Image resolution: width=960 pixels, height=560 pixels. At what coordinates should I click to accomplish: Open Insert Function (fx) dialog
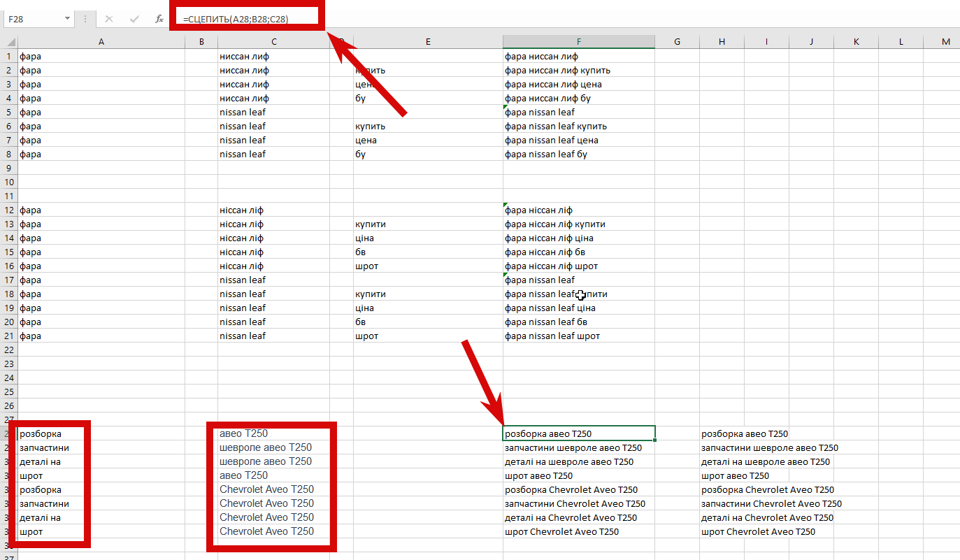click(x=159, y=19)
